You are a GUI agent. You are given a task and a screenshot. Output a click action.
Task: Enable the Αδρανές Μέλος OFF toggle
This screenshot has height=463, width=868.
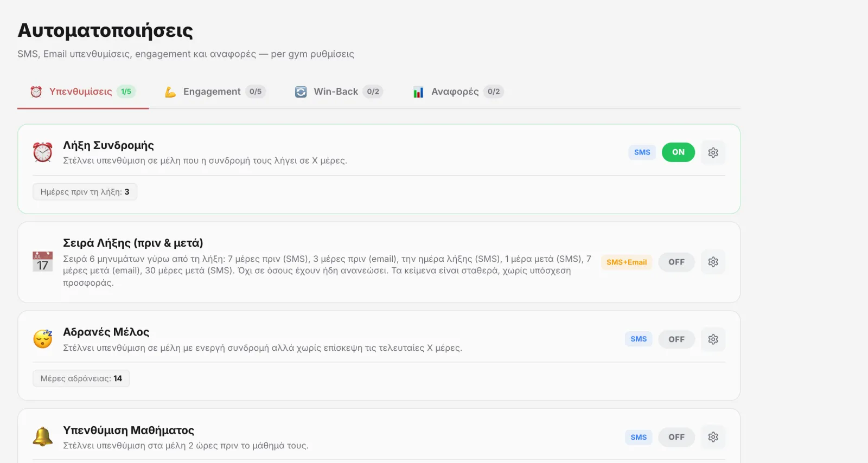(676, 339)
